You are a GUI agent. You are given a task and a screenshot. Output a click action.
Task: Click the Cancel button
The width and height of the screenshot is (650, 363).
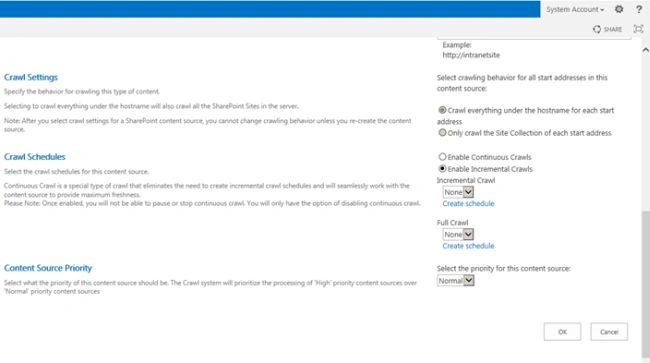609,332
